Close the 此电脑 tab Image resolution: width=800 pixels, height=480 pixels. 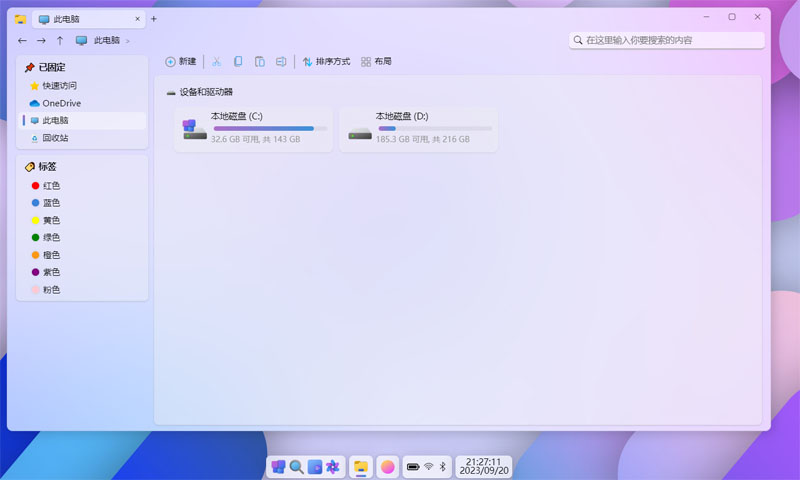click(x=137, y=19)
